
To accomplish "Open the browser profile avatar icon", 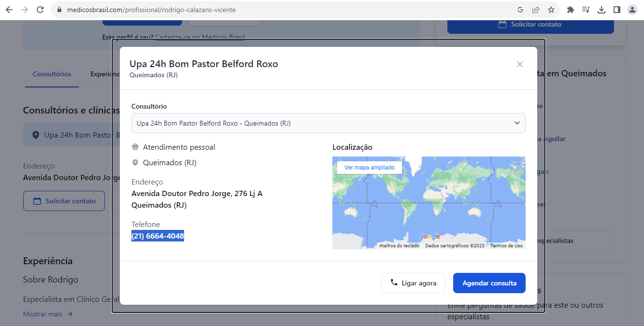I will pos(632,10).
